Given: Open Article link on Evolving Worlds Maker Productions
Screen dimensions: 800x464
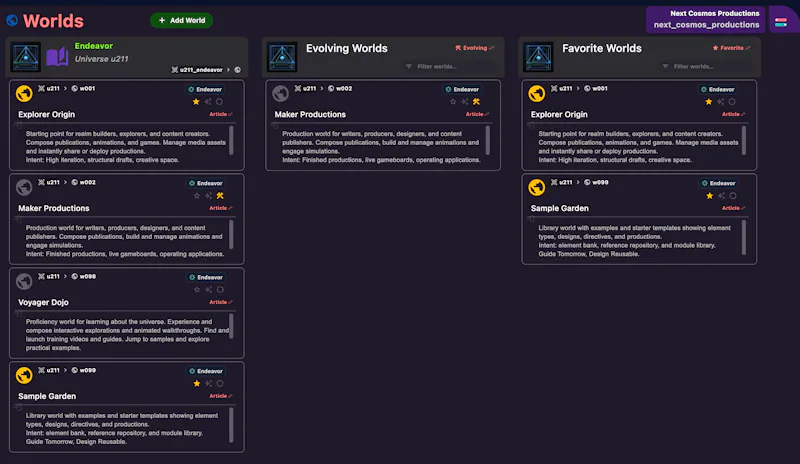Looking at the screenshot, I should pos(477,114).
